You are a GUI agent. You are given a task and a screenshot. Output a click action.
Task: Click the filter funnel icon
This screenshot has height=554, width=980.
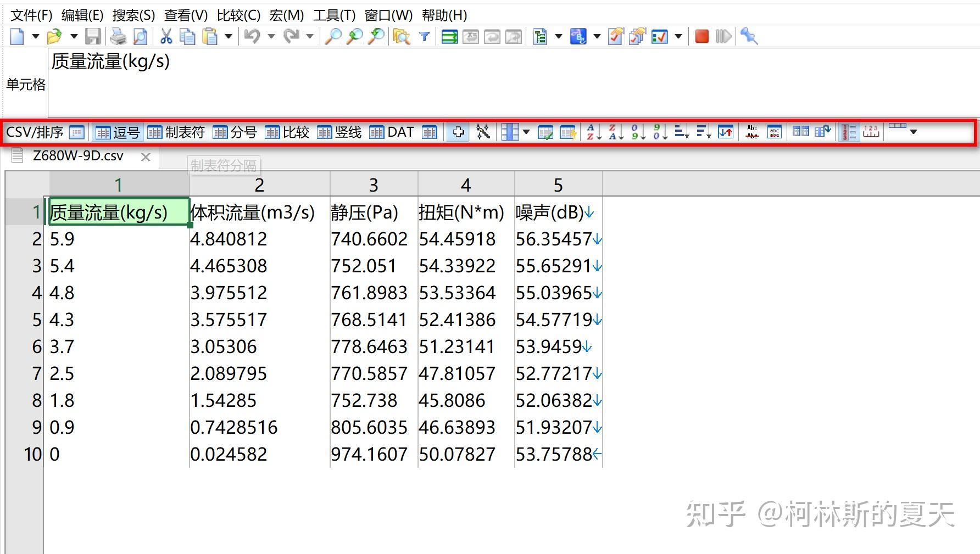(x=424, y=36)
